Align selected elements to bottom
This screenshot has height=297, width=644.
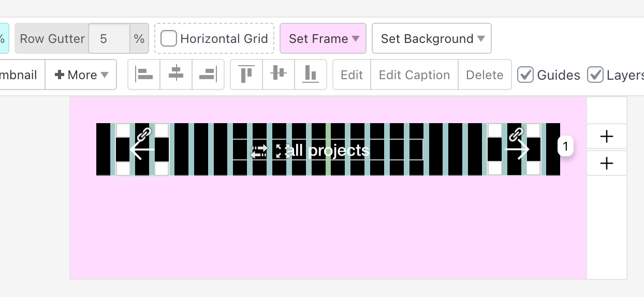point(311,75)
